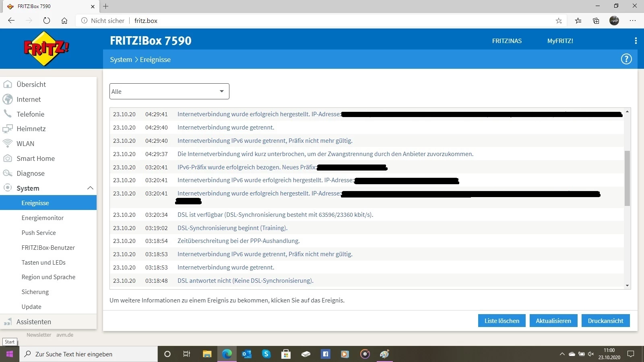This screenshot has height=362, width=644.
Task: Open the FRITZ!Box help question mark icon
Action: (x=626, y=59)
